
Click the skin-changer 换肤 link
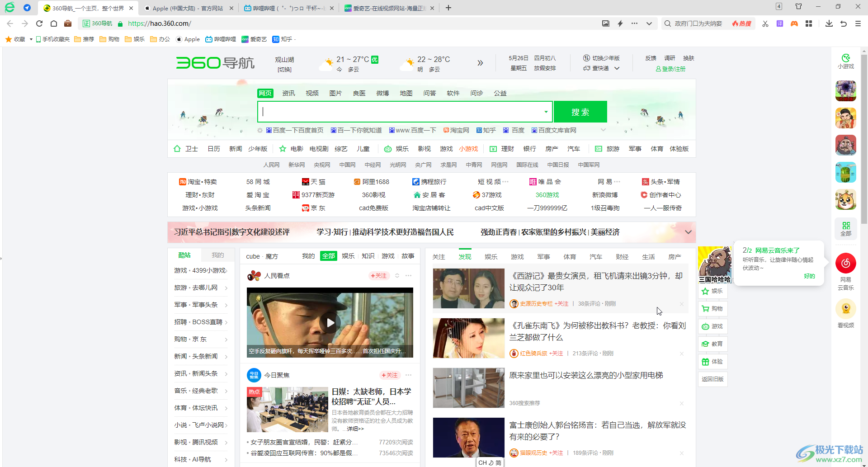pyautogui.click(x=689, y=58)
